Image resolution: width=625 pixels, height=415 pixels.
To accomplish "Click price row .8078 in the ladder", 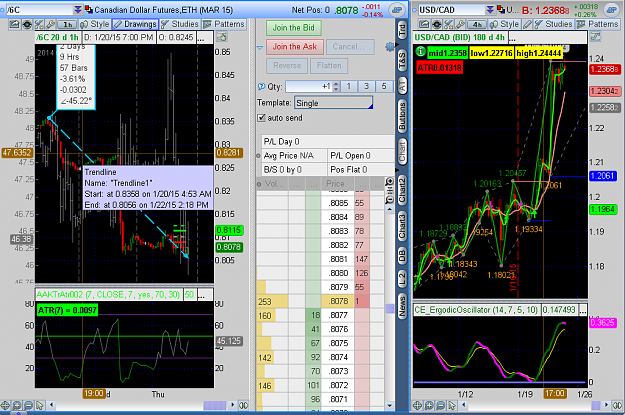I will pos(338,301).
